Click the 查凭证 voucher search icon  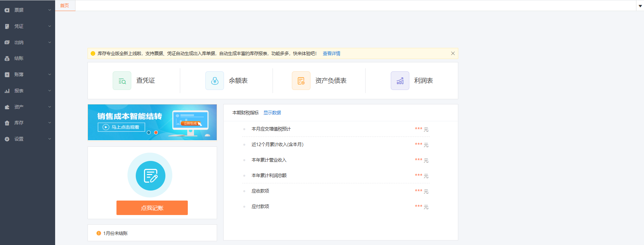pos(122,81)
